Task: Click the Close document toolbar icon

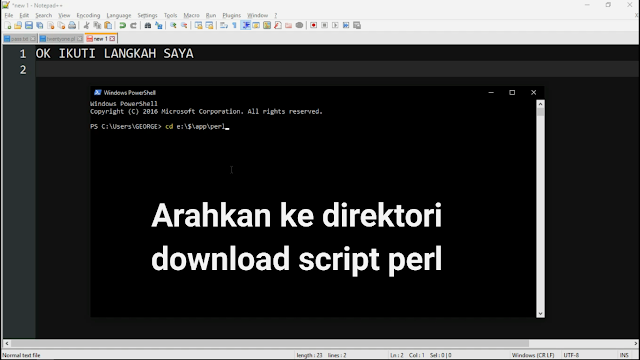Action: point(51,25)
